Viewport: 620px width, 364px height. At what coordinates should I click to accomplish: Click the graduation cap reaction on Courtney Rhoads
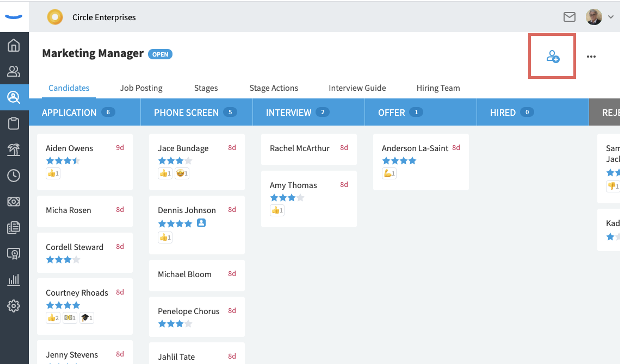click(x=87, y=318)
